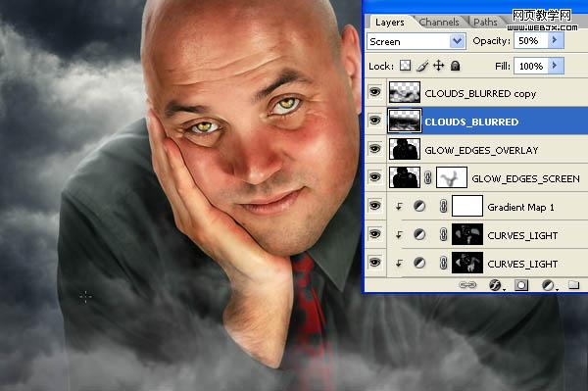588x391 pixels.
Task: Select the Layers tab
Action: tap(390, 23)
